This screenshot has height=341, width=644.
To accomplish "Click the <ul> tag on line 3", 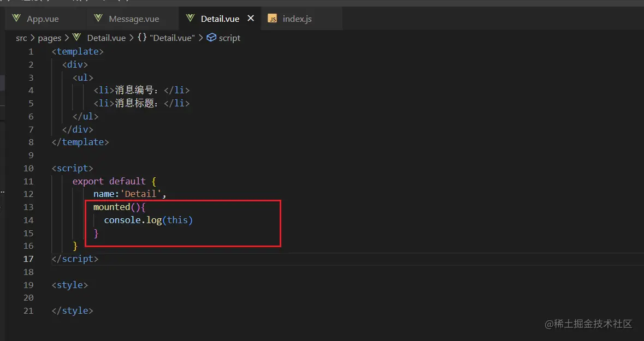I will 83,77.
